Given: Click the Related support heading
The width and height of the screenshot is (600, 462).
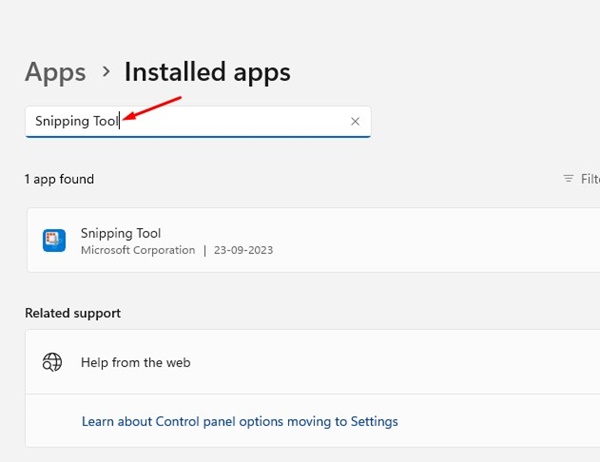Looking at the screenshot, I should click(x=73, y=313).
